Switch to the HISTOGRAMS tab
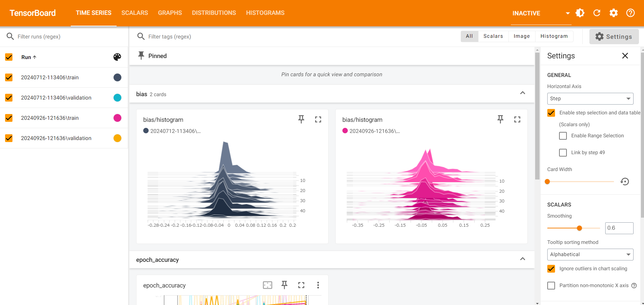This screenshot has width=644, height=305. pyautogui.click(x=265, y=13)
